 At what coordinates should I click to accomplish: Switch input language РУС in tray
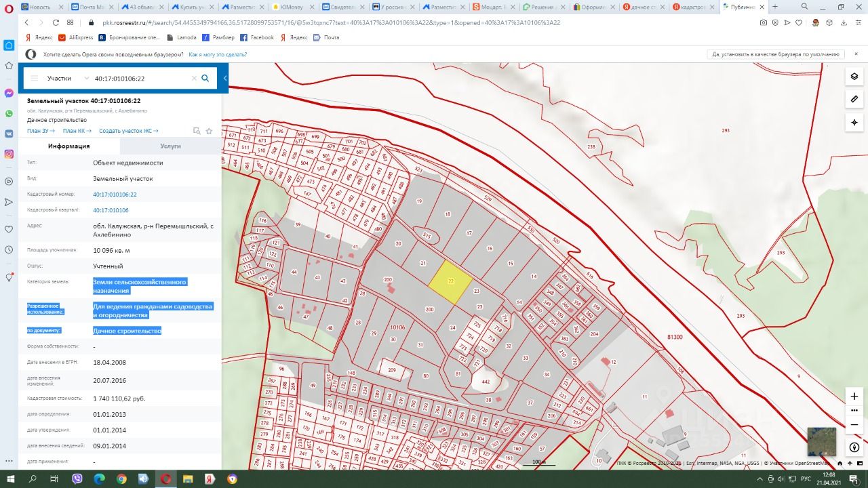(x=806, y=479)
